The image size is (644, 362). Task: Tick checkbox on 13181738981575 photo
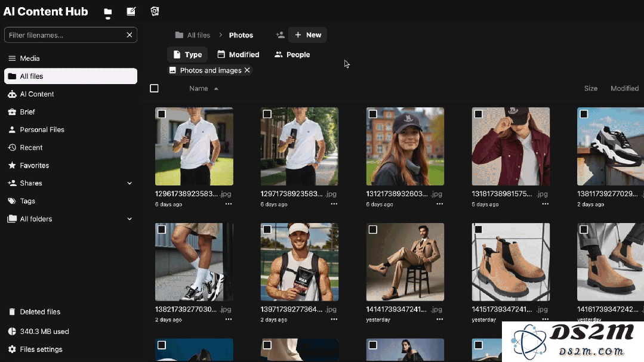pos(478,114)
